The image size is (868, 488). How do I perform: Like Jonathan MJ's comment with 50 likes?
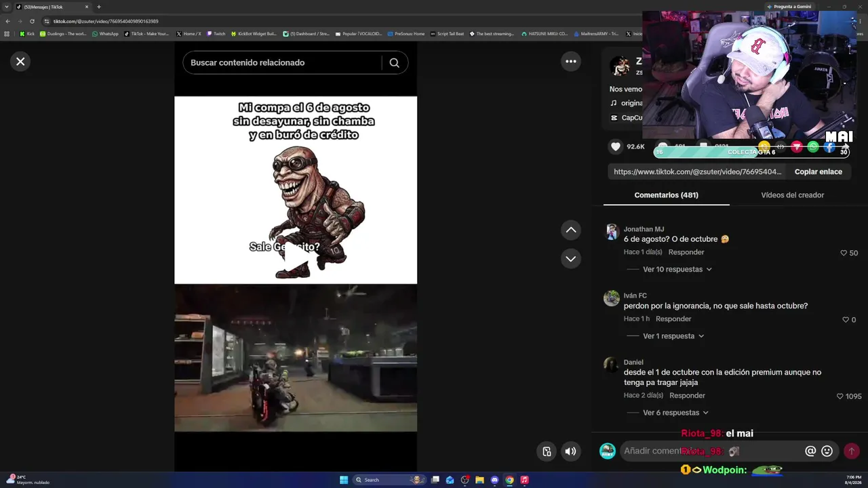click(844, 253)
